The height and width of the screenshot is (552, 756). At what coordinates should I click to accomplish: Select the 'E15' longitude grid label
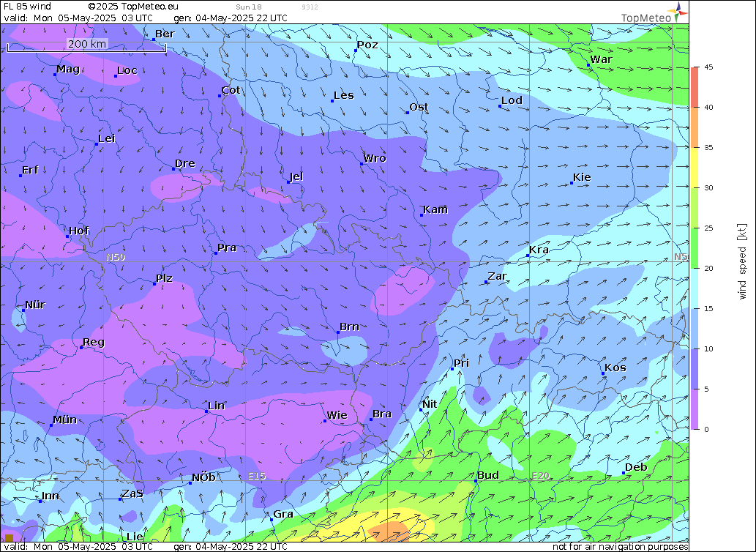(x=257, y=476)
